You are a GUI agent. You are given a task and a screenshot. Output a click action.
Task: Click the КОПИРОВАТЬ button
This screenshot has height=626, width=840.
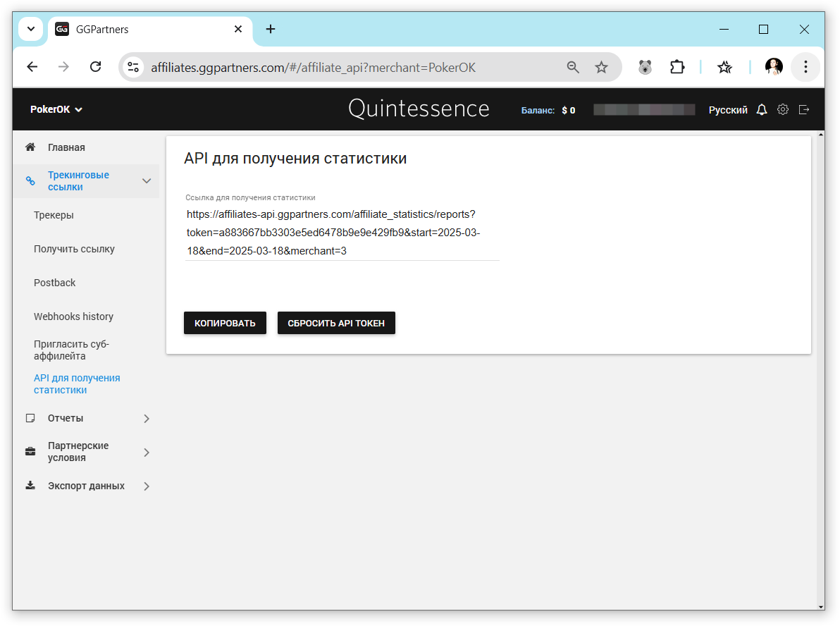point(225,323)
